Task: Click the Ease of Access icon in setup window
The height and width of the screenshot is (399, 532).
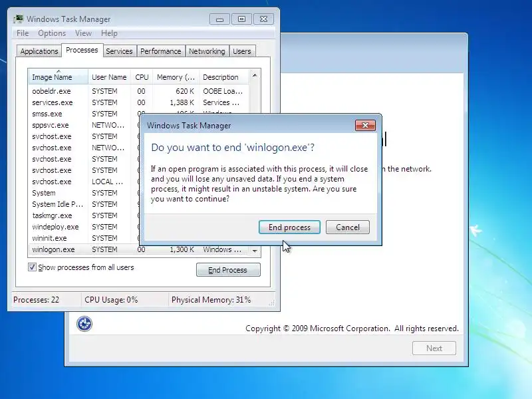Action: 84,324
